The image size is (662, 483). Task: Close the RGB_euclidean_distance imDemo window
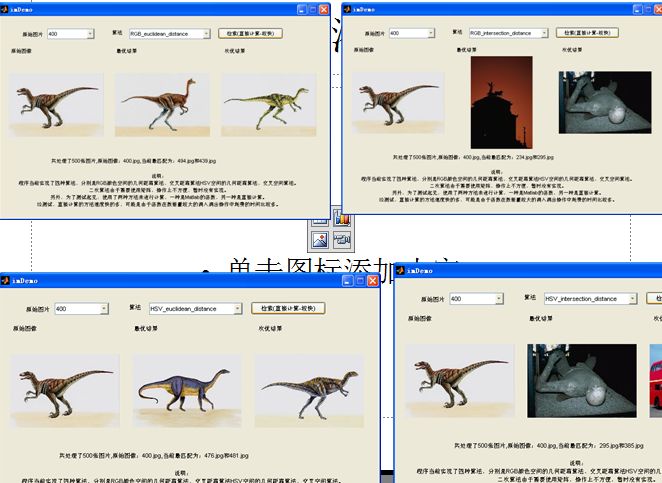(x=324, y=9)
